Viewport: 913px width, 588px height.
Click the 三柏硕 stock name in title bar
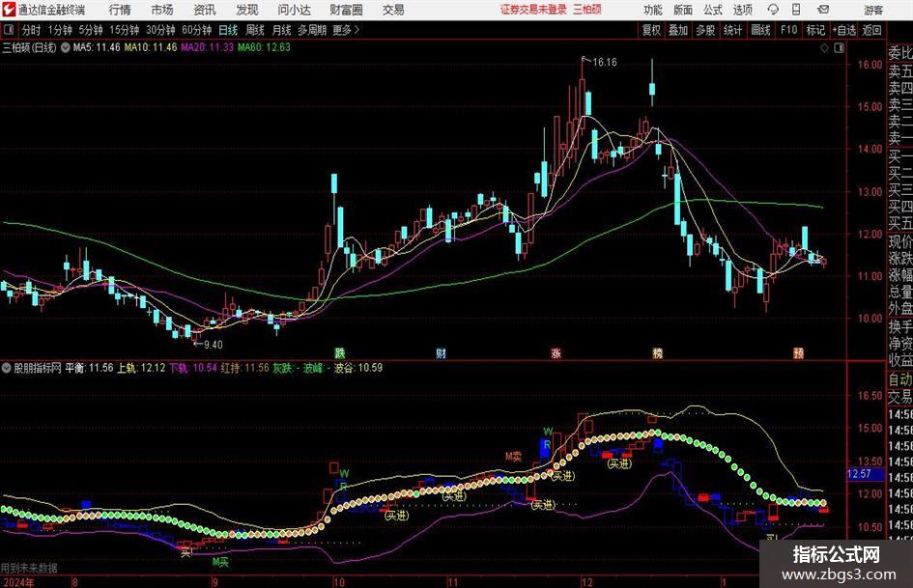[587, 10]
